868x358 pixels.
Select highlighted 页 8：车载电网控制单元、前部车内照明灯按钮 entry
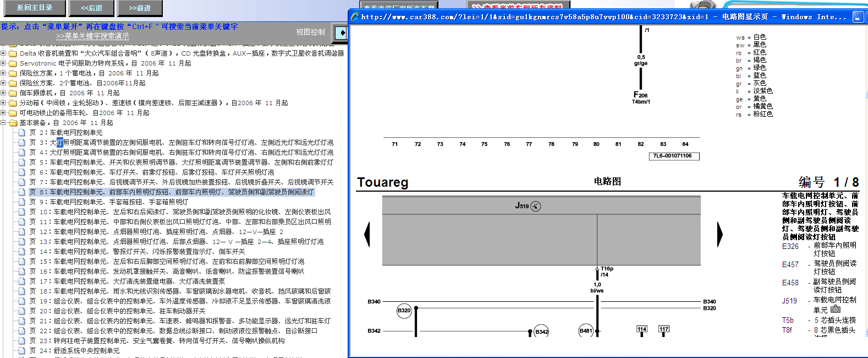172,192
